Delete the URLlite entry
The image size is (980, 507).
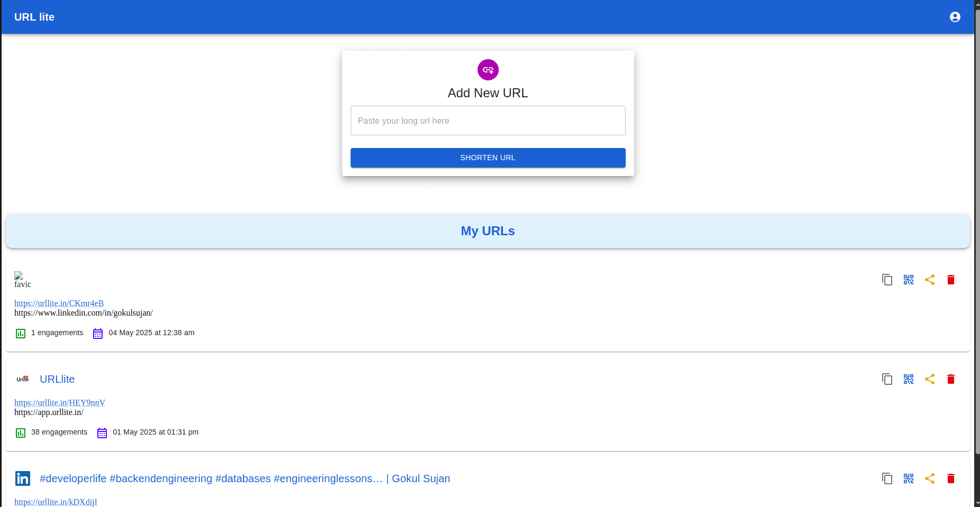[x=950, y=379]
